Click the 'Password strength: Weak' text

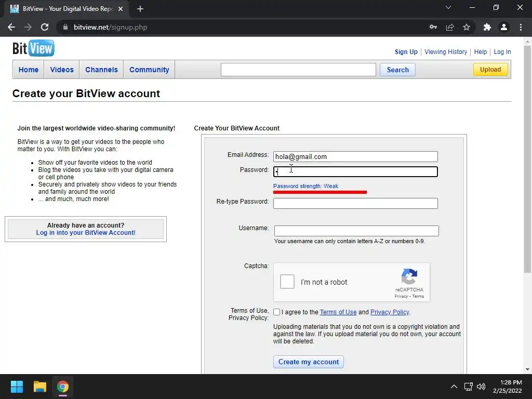[305, 186]
